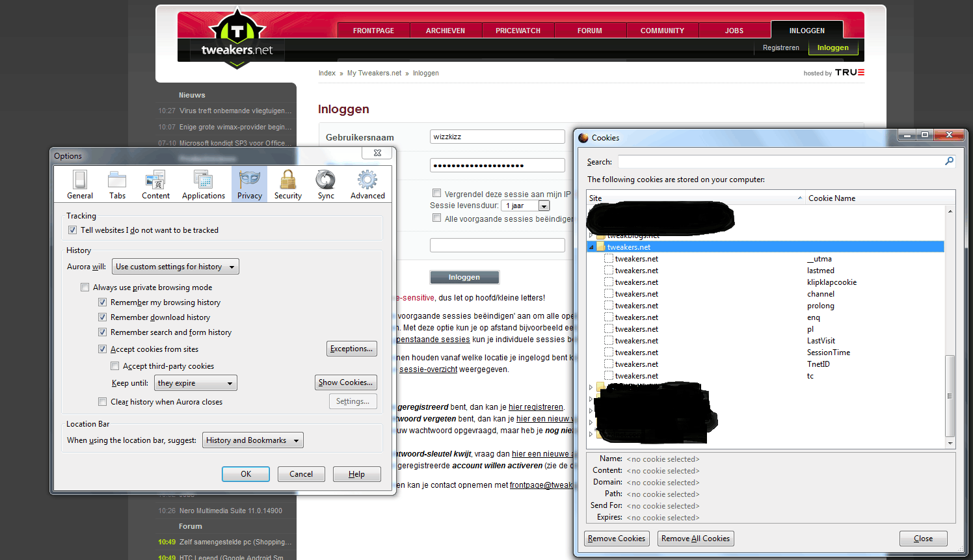Open the JOBS tab

point(734,31)
